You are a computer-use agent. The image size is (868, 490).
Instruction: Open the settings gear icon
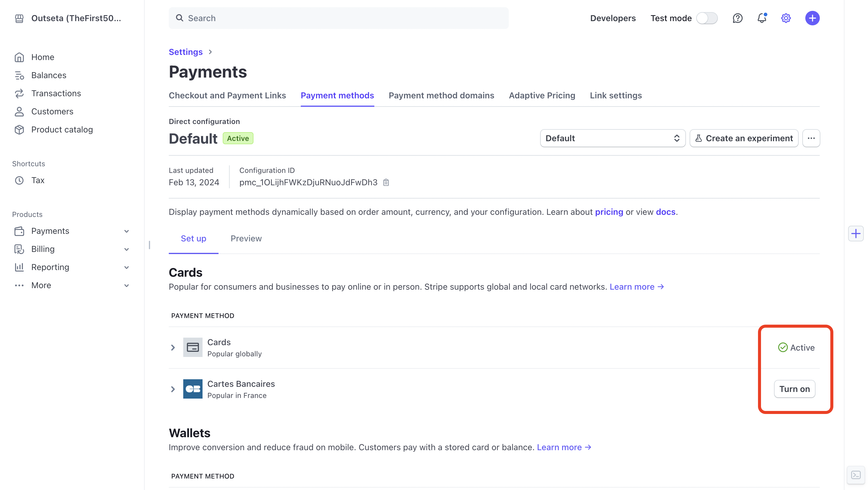(786, 18)
